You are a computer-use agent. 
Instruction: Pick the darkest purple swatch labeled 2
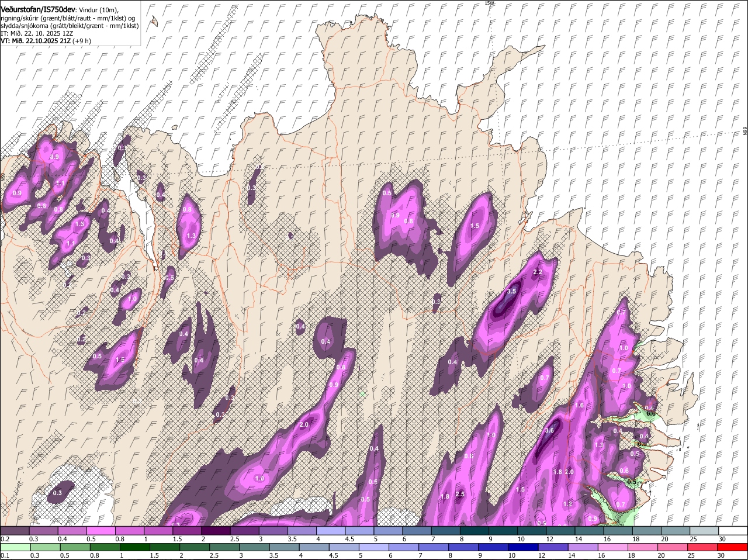coord(215,530)
